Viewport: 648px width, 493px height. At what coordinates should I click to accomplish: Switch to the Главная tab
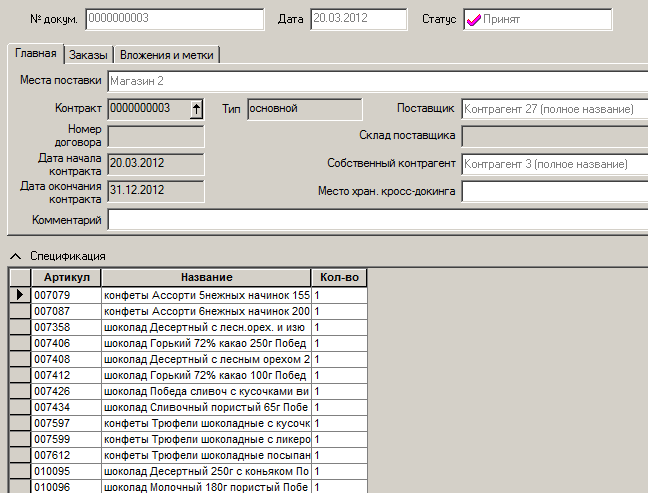36,53
